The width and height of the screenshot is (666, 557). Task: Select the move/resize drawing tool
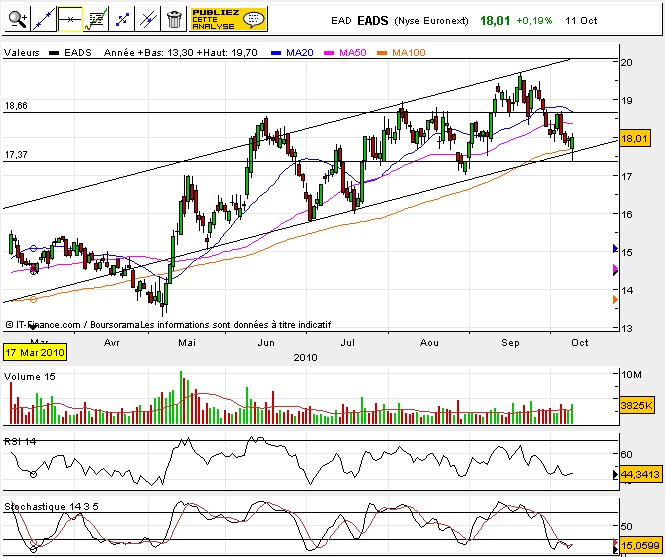pyautogui.click(x=122, y=20)
